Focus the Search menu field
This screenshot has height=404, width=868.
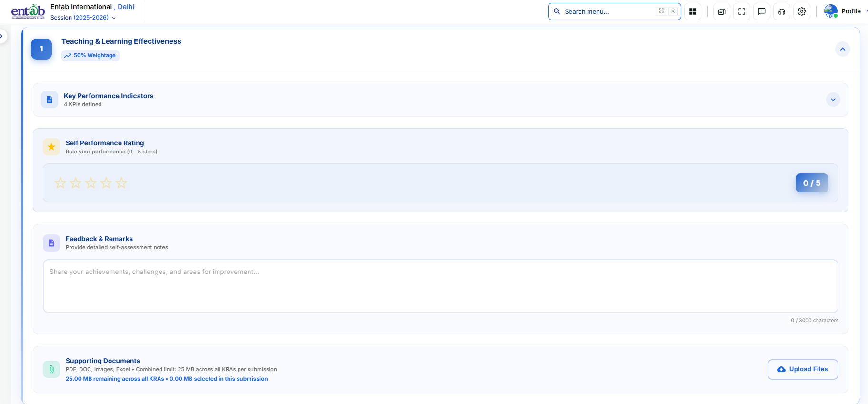[614, 11]
